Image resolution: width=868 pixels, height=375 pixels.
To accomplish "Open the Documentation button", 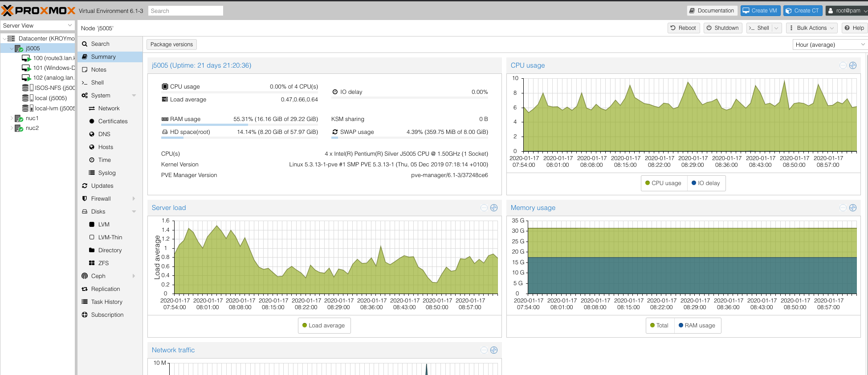I will click(x=712, y=11).
